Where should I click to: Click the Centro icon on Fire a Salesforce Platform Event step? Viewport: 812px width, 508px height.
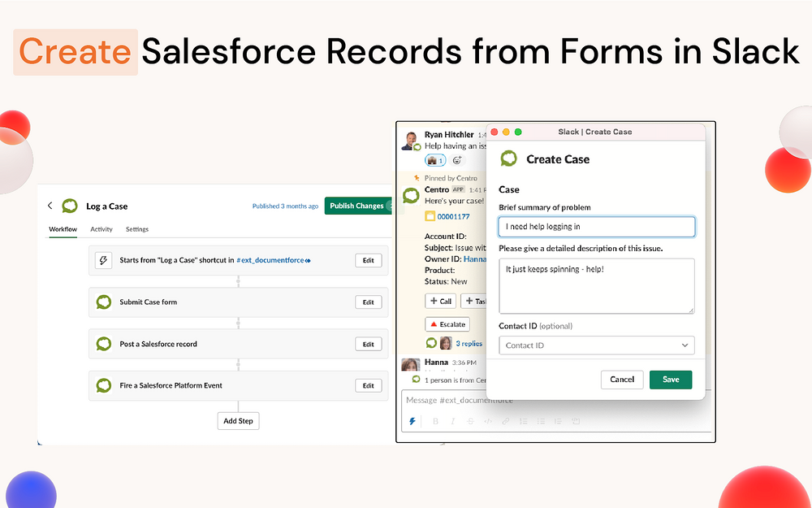coord(104,385)
